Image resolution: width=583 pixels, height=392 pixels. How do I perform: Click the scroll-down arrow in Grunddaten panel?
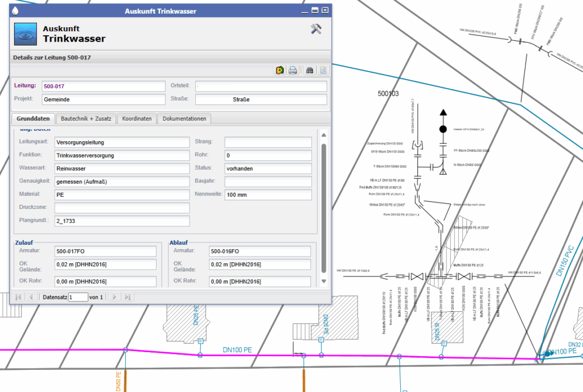coord(323,281)
